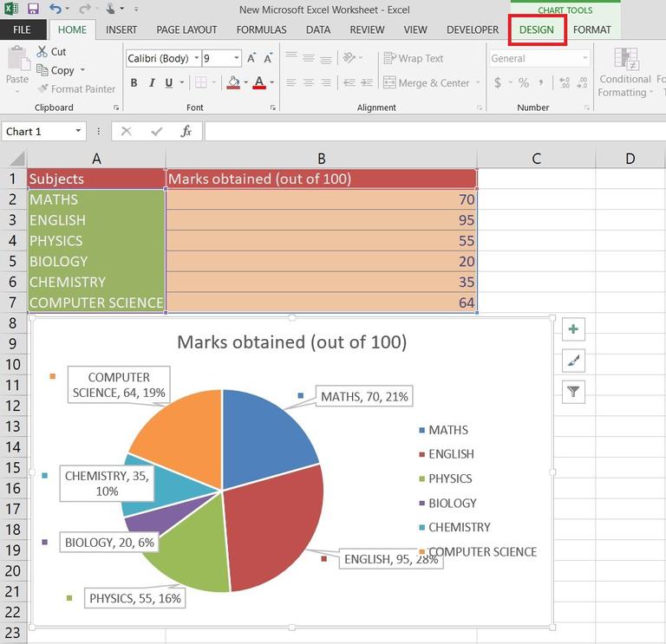
Task: Click the Undo arrow icon
Action: pos(55,10)
